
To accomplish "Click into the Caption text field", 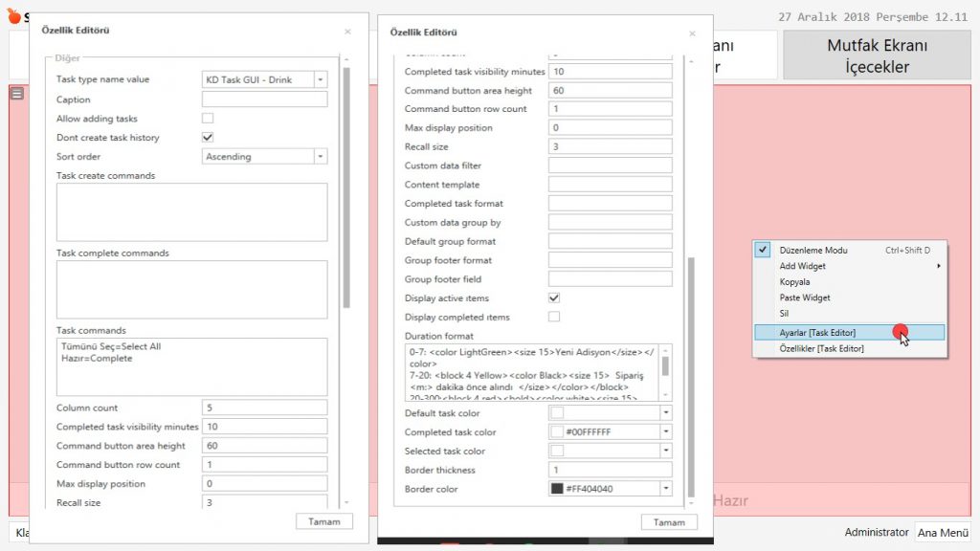I will click(x=265, y=99).
